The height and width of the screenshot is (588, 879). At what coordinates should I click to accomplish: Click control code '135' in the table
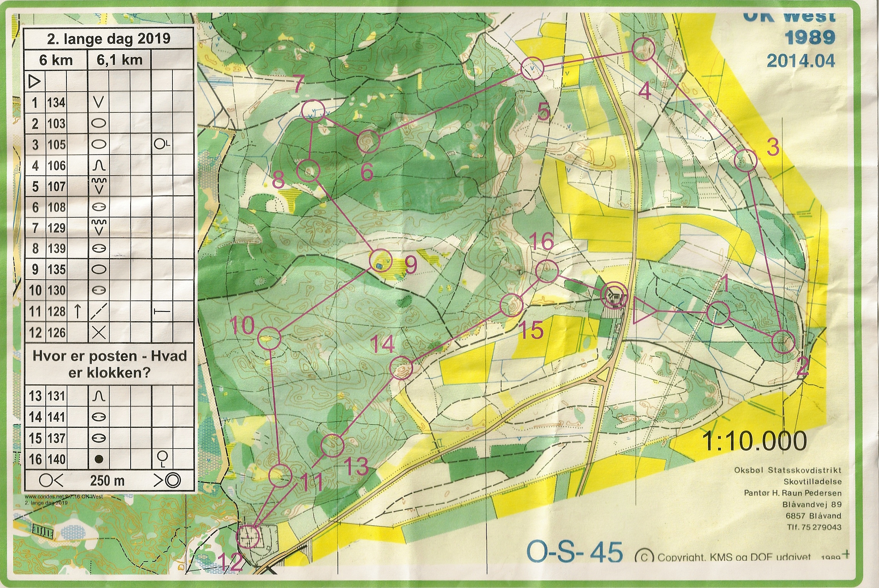click(56, 270)
